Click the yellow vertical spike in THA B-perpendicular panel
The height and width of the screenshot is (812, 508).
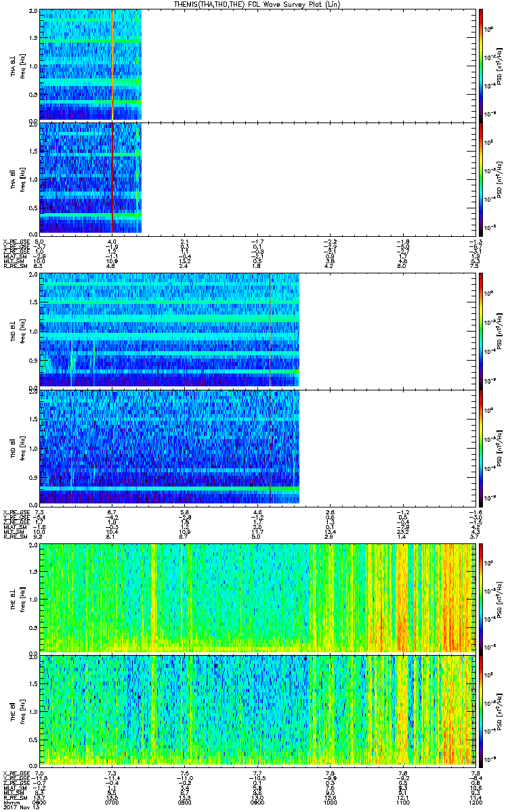112,65
